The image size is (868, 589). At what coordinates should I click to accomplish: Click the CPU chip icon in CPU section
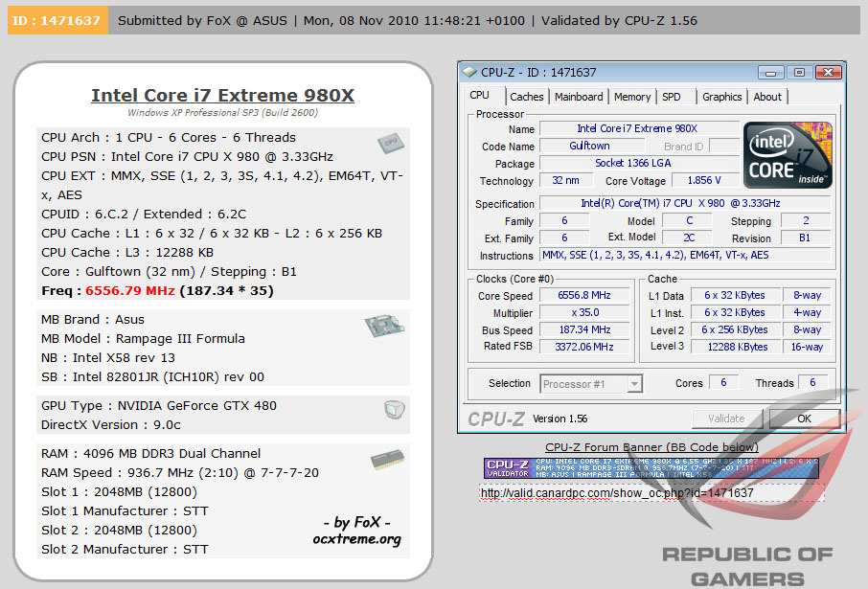(391, 144)
